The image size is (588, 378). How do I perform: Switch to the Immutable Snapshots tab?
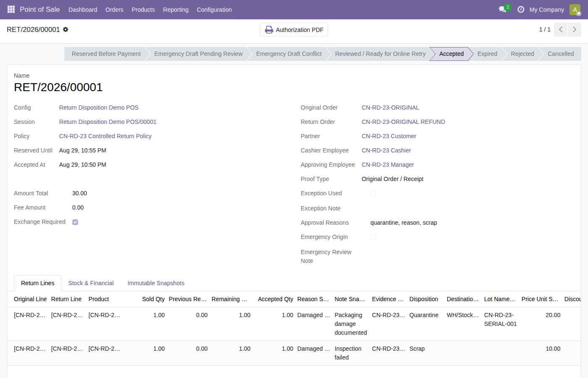(156, 283)
